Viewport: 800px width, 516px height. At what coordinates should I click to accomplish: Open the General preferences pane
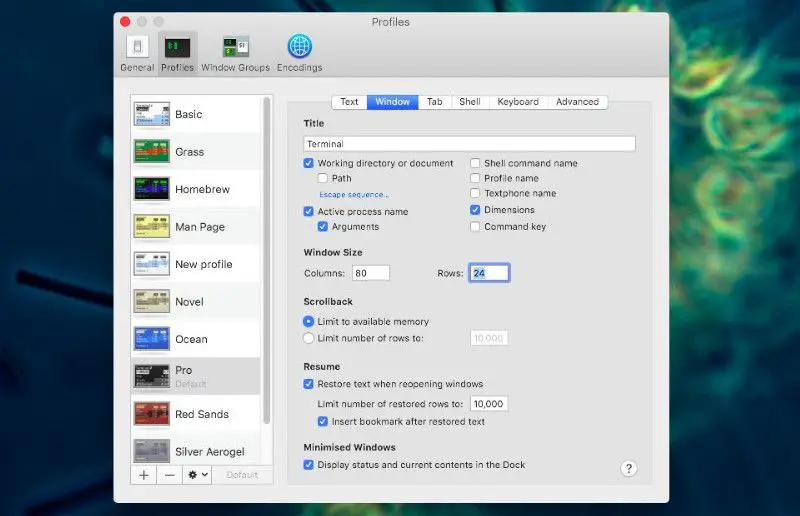coord(137,52)
